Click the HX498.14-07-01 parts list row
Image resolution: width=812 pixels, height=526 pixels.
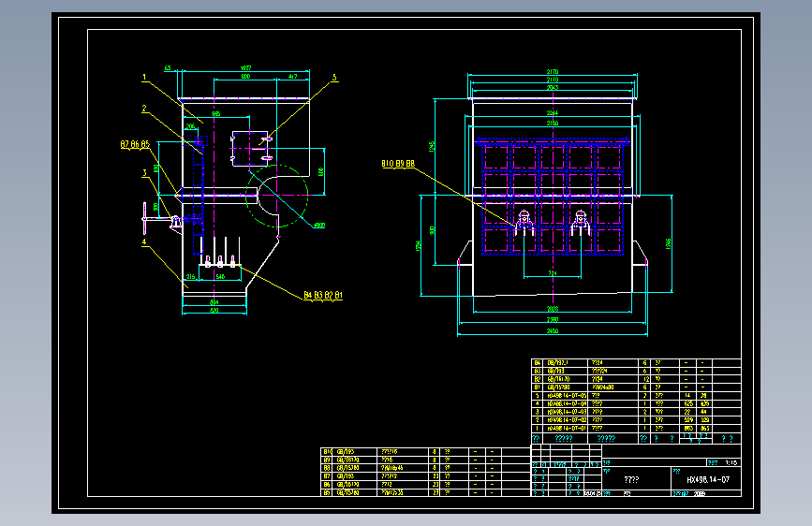636,429
